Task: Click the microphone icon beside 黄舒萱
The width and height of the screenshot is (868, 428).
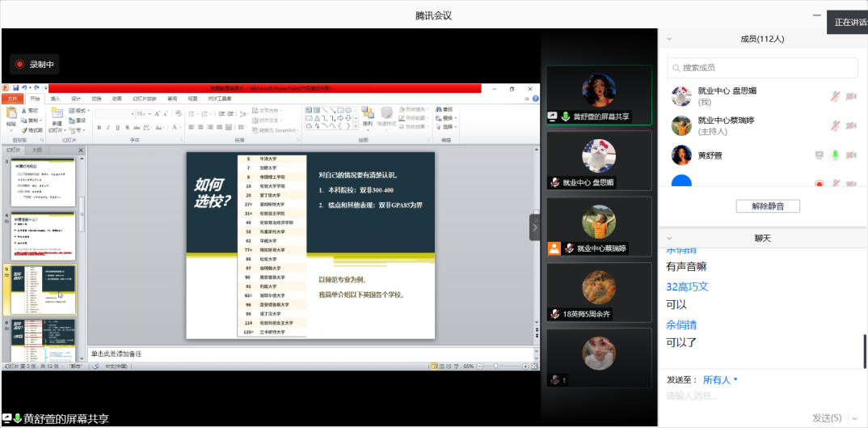Action: 835,155
